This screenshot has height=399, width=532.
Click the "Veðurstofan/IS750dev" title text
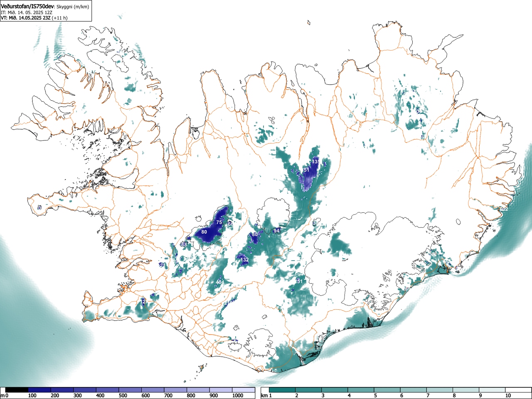[27, 6]
